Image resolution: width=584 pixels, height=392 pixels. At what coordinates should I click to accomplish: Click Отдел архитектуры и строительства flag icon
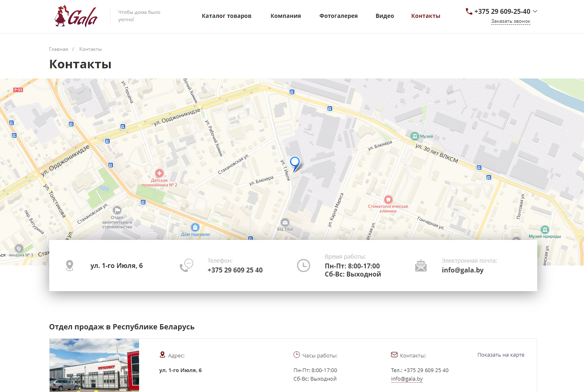point(117,210)
